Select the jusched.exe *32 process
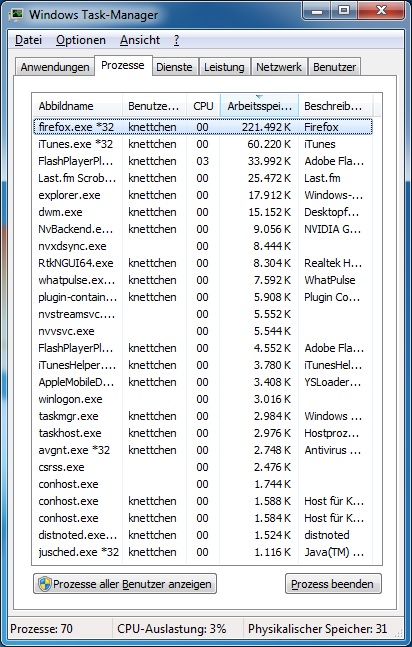Image resolution: width=412 pixels, height=647 pixels. [203, 552]
